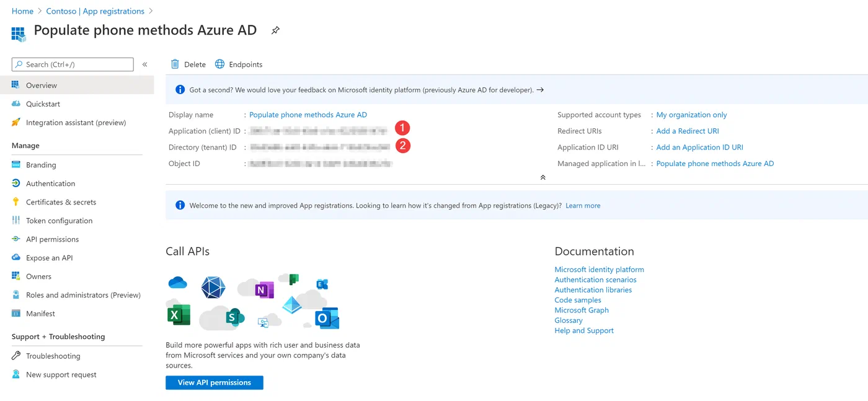This screenshot has width=868, height=401.
Task: Click the OneNote icon in Call APIs
Action: click(264, 289)
